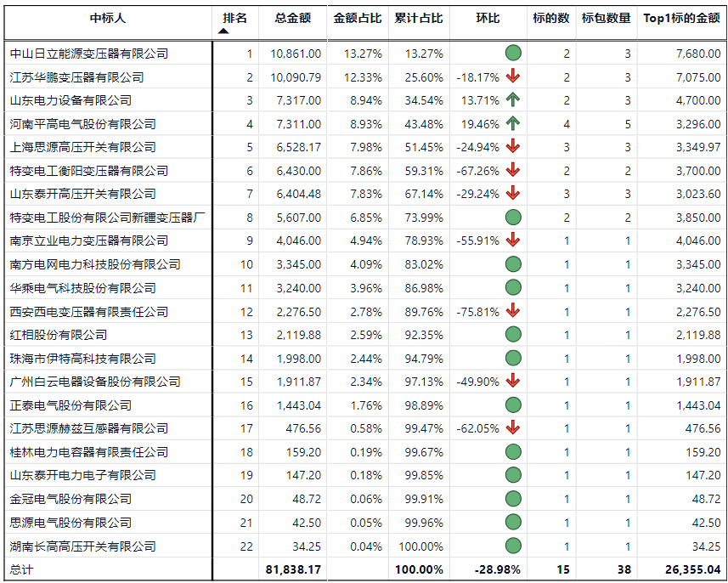The image size is (728, 583).
Task: Sort by Top1标的金额 column header
Action: point(681,18)
